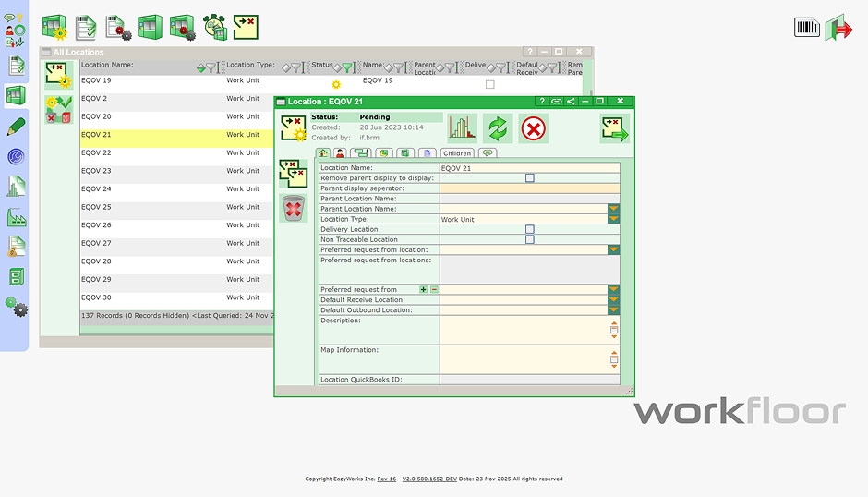Open the new work unit toolbar icon
Image resolution: width=868 pixels, height=497 pixels.
tap(54, 27)
